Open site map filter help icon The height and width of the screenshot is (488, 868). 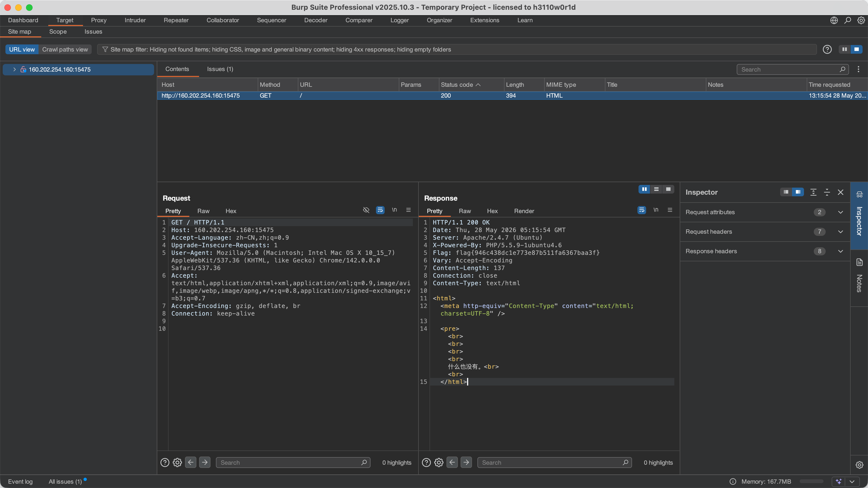[827, 50]
